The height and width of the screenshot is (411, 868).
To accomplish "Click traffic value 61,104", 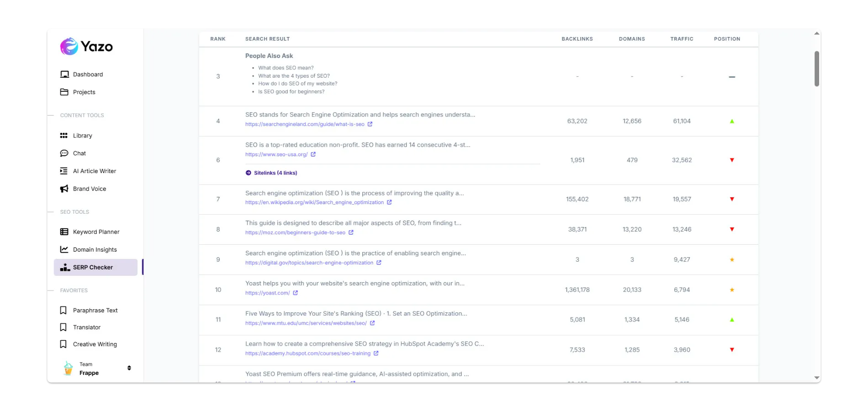I will click(x=682, y=121).
